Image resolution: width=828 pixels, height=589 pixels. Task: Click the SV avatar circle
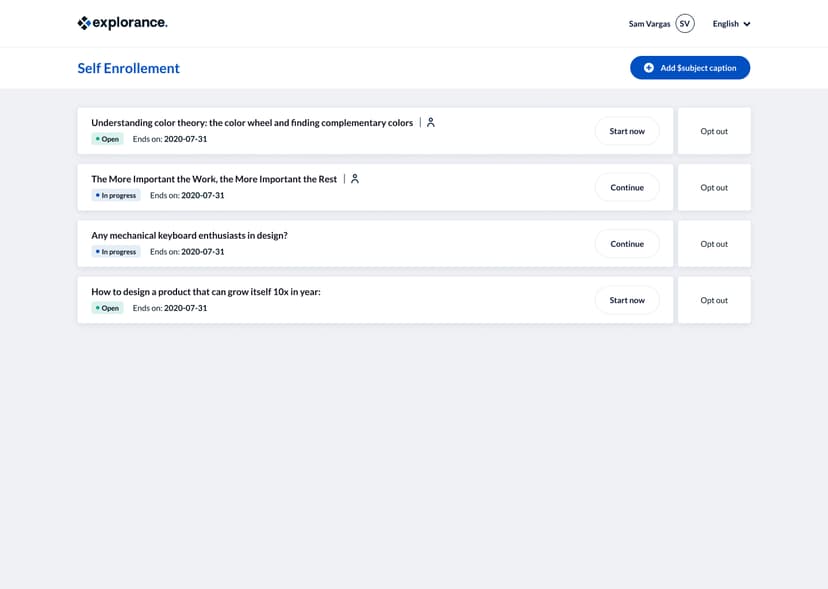[x=686, y=23]
